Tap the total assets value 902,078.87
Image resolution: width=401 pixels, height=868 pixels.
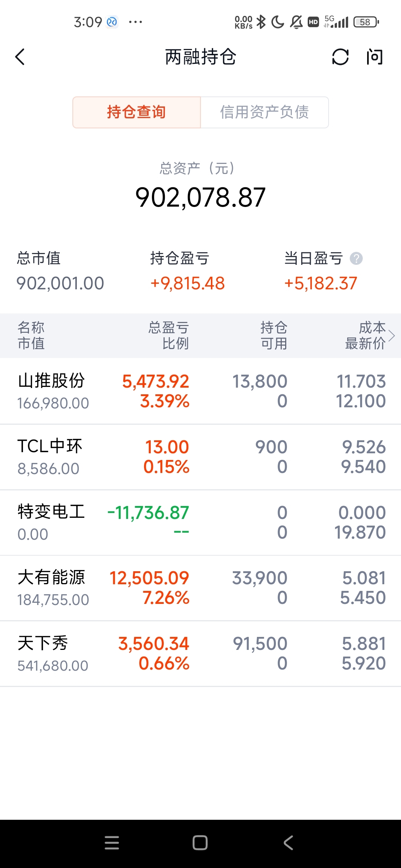click(200, 197)
